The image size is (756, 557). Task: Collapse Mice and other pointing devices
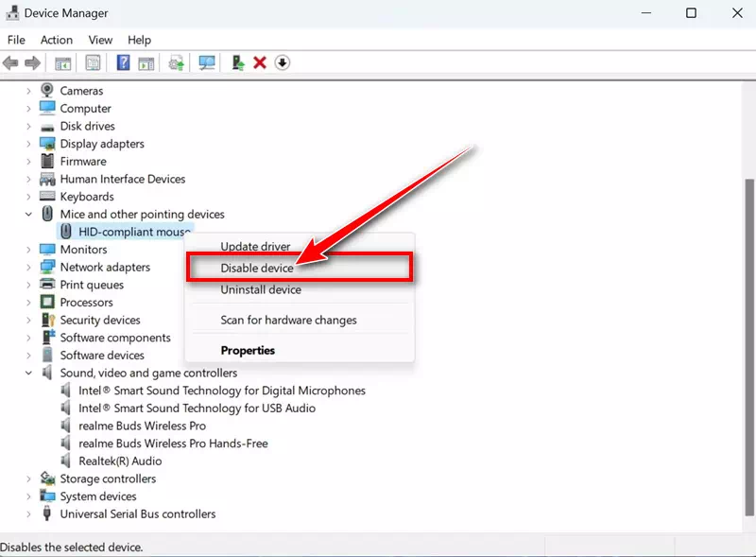[28, 215]
